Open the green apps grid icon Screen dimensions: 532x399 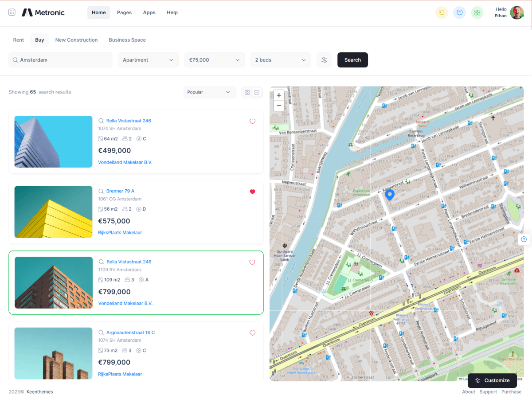click(477, 12)
